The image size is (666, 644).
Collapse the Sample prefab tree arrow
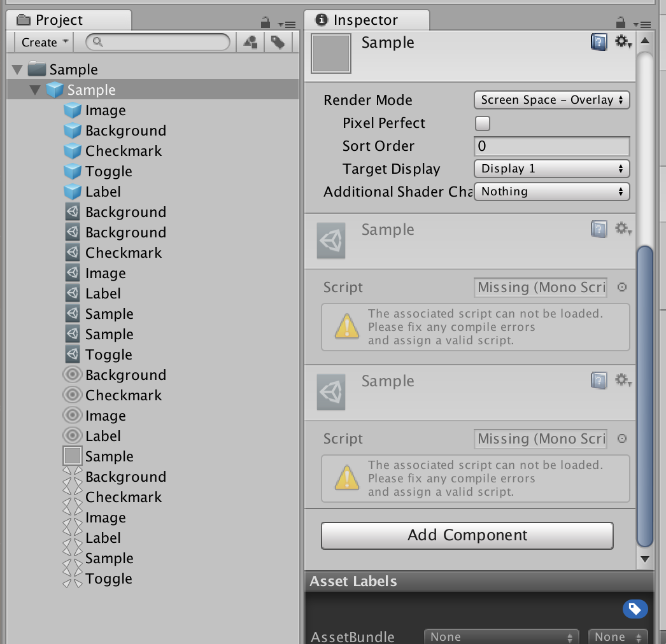coord(35,90)
